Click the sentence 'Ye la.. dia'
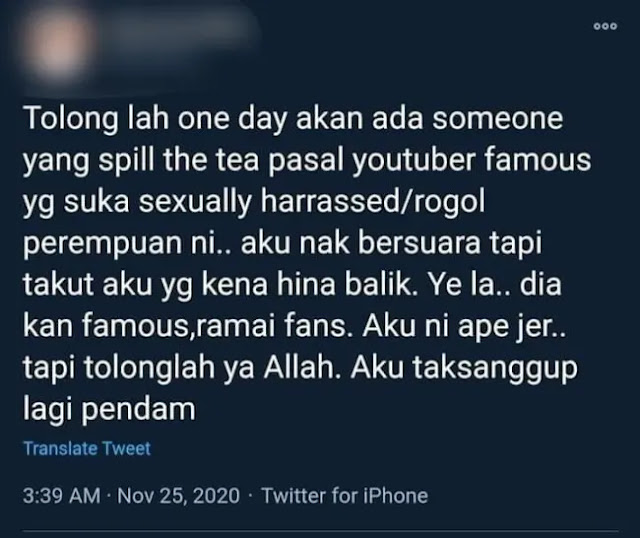The width and height of the screenshot is (640, 538). pos(494,285)
